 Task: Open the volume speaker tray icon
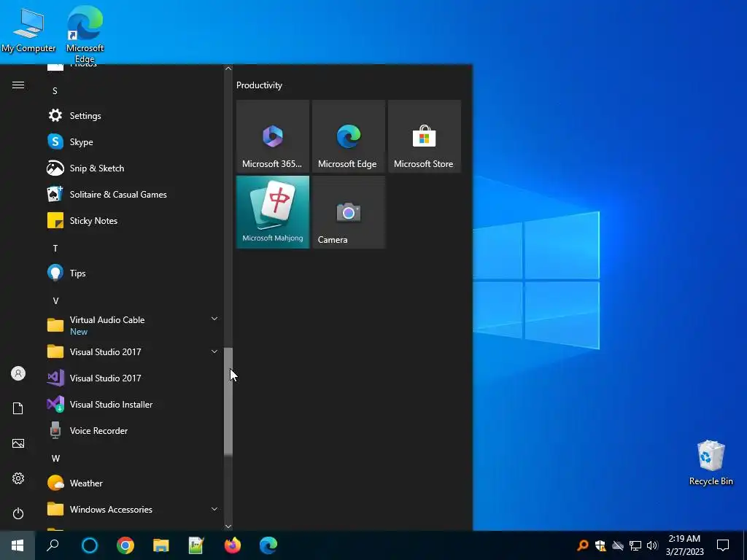click(652, 545)
